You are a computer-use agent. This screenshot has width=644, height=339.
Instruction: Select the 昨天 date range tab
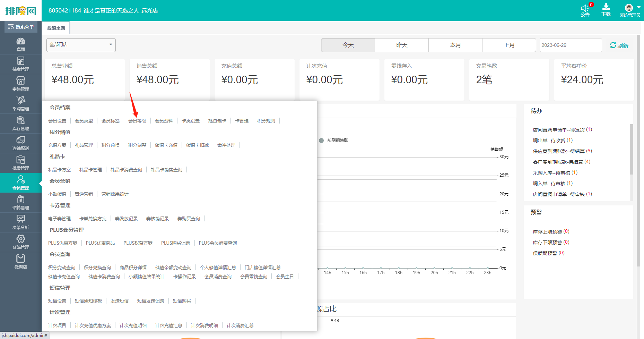coord(402,45)
